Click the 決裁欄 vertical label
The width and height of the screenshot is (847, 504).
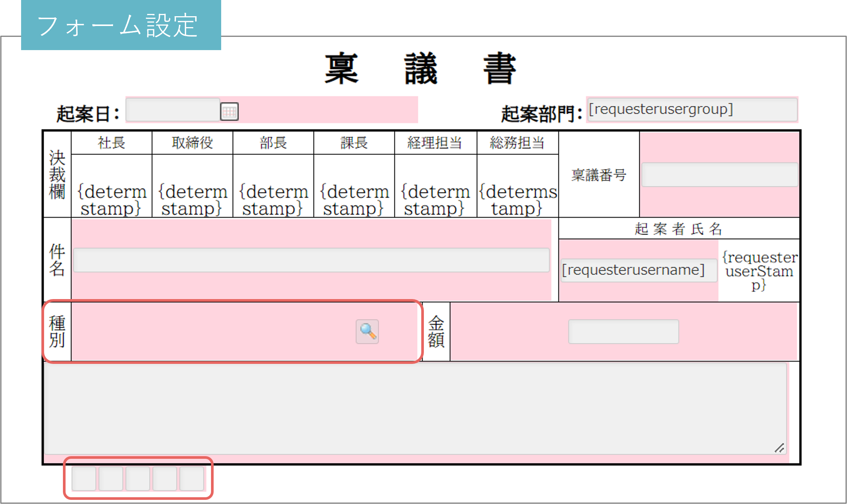point(57,174)
